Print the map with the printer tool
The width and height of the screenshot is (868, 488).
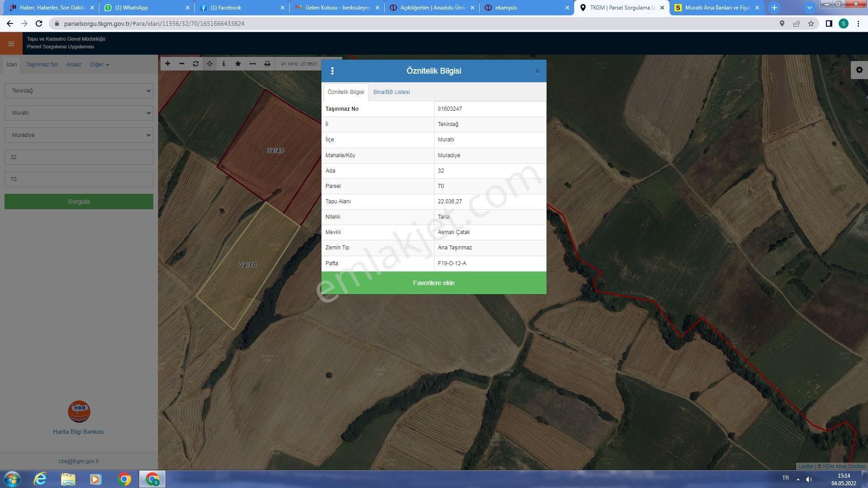pos(267,64)
